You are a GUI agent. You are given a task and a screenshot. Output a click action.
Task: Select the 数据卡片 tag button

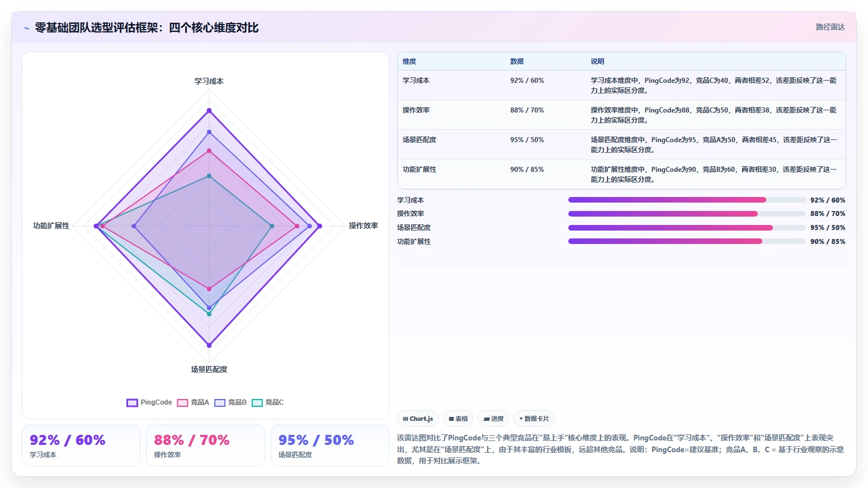click(x=534, y=419)
